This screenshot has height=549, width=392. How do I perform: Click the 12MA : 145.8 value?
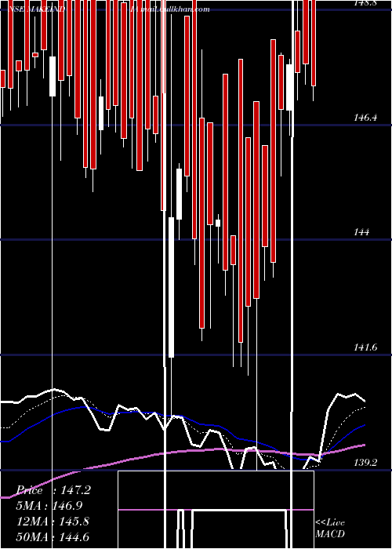(53, 522)
